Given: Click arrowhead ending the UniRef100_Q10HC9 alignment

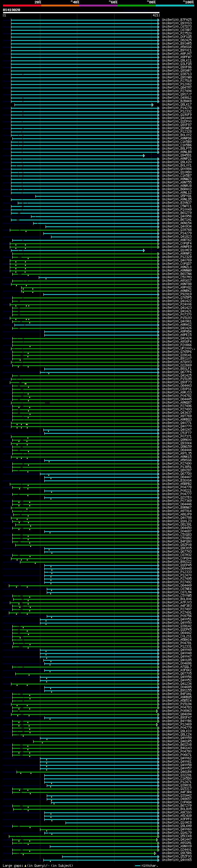Looking at the screenshot, I should click(144, 250).
